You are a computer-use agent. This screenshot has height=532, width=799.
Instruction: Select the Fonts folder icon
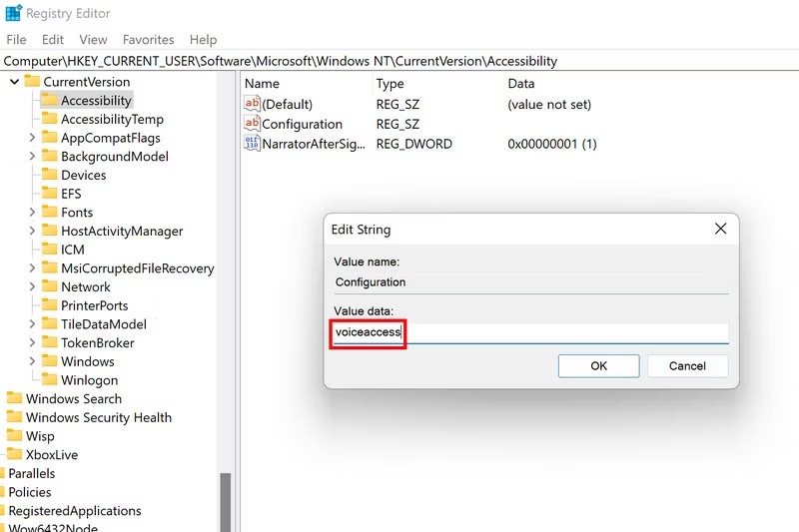coord(49,212)
